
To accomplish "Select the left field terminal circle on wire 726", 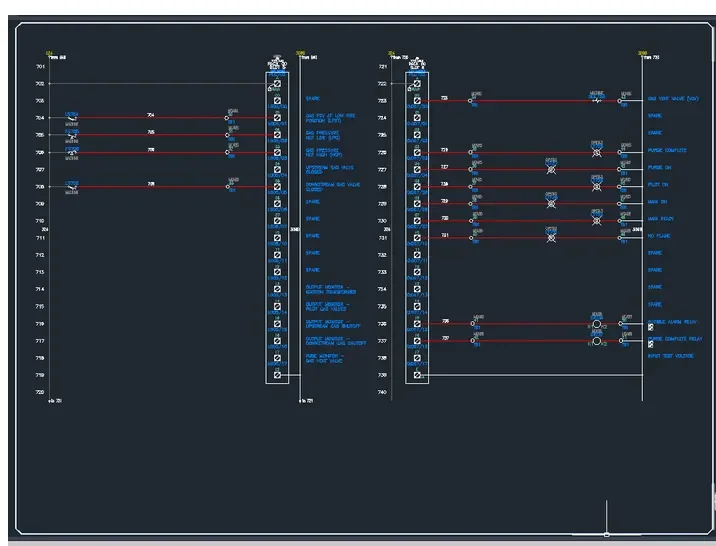I will tap(470, 152).
